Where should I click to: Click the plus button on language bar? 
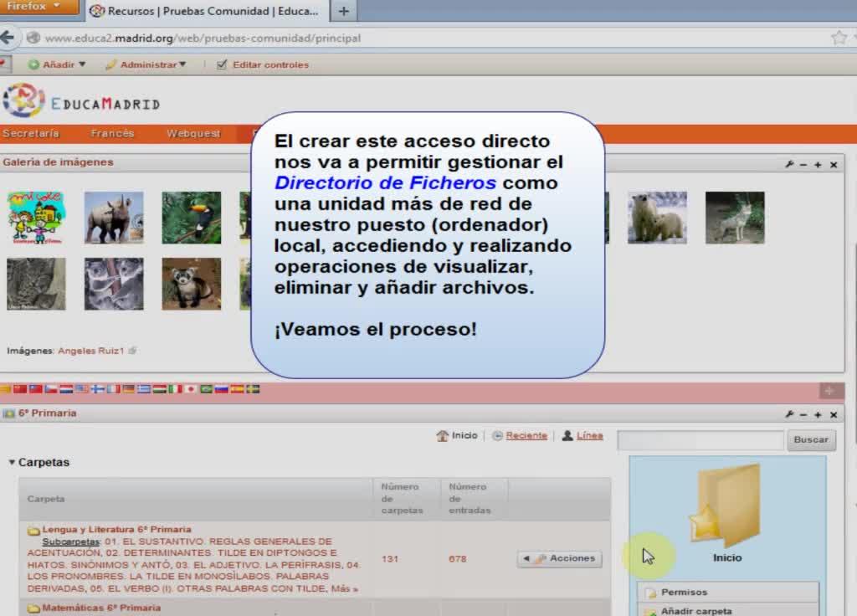[x=829, y=390]
